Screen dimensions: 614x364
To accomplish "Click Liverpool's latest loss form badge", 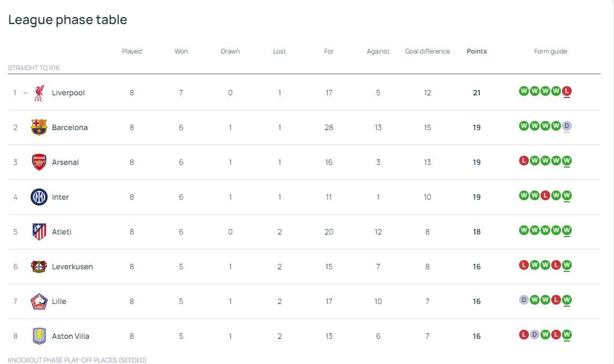I will coord(567,91).
